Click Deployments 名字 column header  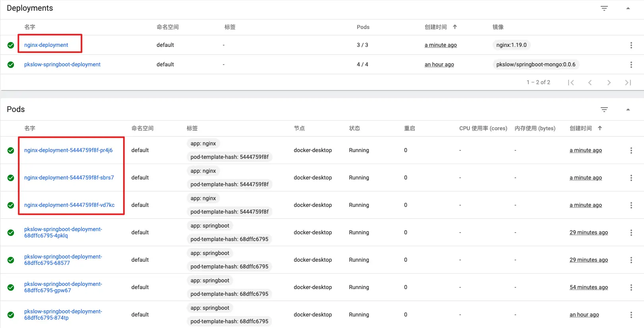click(30, 27)
